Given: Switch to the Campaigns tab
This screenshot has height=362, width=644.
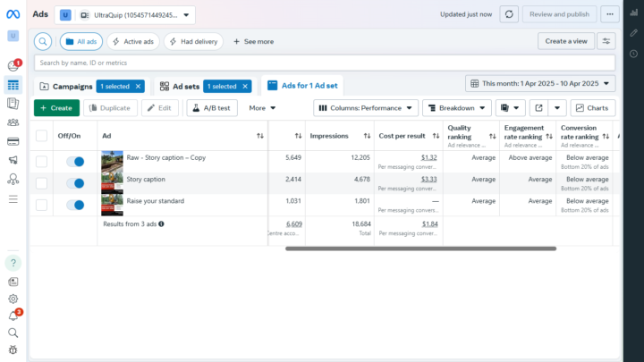Looking at the screenshot, I should tap(72, 87).
